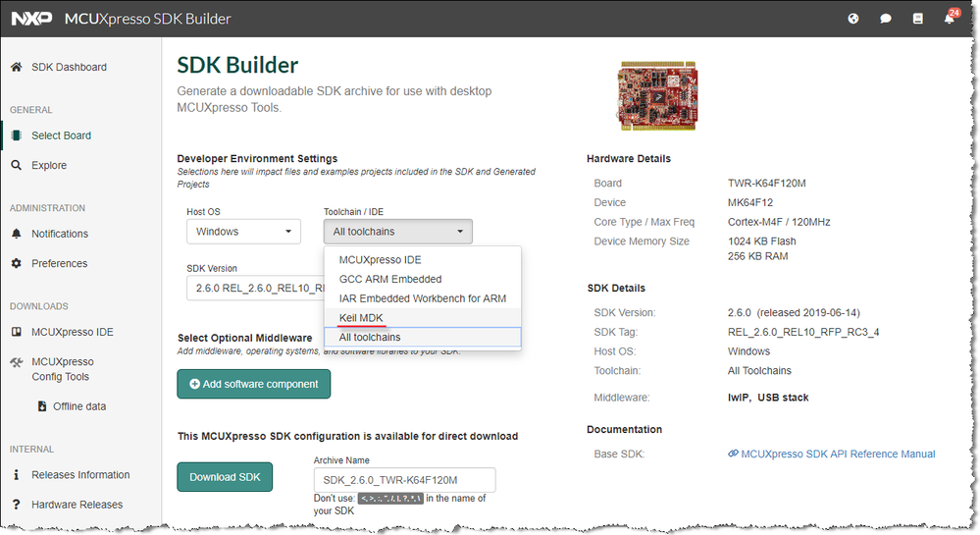Open MCUXpresso Config Tools entry

point(63,369)
